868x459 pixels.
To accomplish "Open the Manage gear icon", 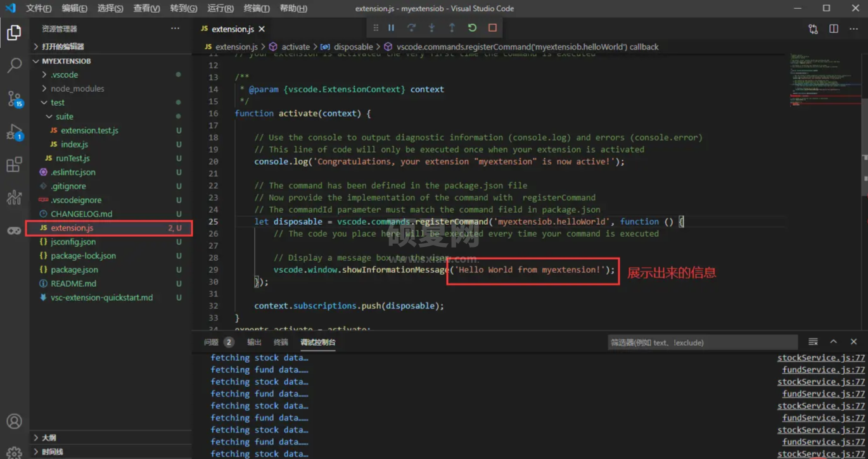I will coord(14,452).
